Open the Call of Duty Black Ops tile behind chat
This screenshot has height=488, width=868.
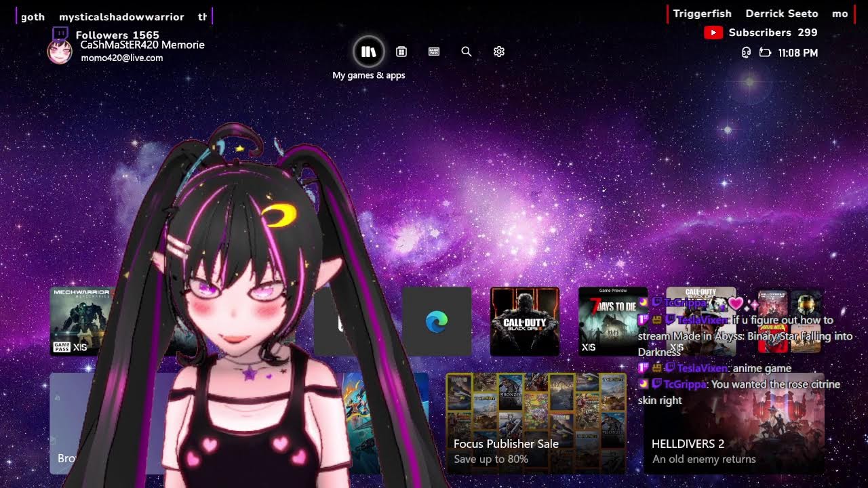(701, 321)
